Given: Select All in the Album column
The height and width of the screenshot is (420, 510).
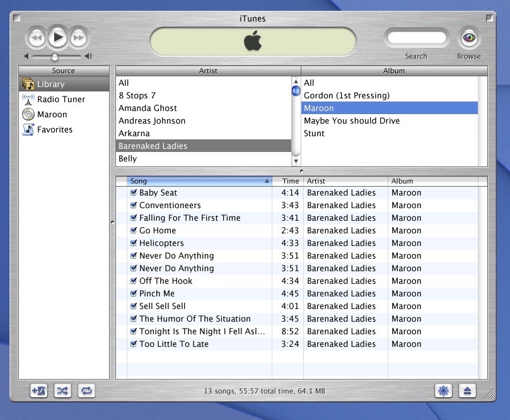Looking at the screenshot, I should [x=390, y=83].
